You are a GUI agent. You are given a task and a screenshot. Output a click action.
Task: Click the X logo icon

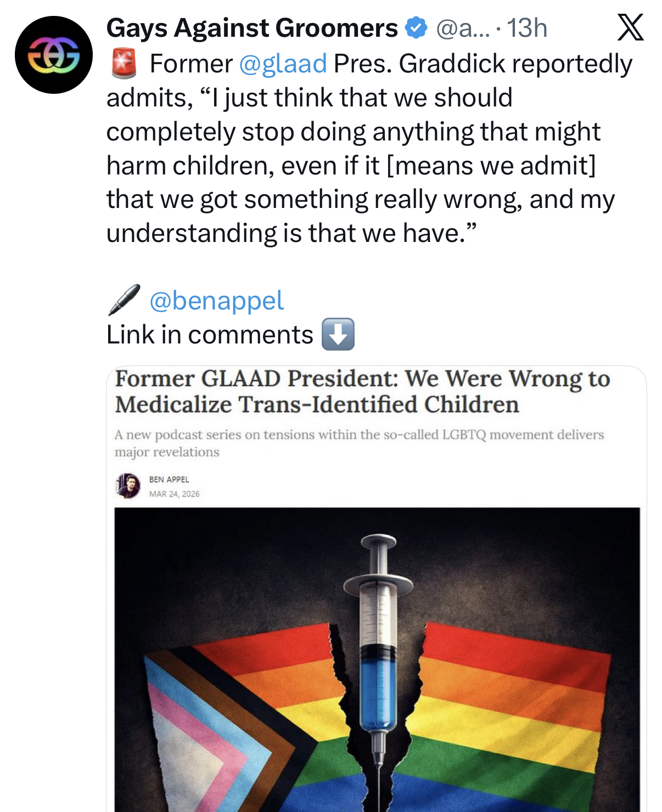tap(630, 27)
